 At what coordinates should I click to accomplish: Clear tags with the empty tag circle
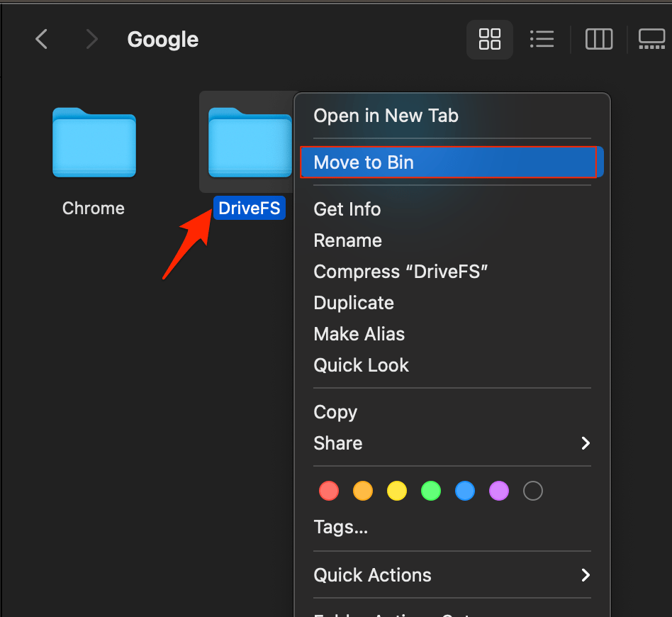pos(533,491)
